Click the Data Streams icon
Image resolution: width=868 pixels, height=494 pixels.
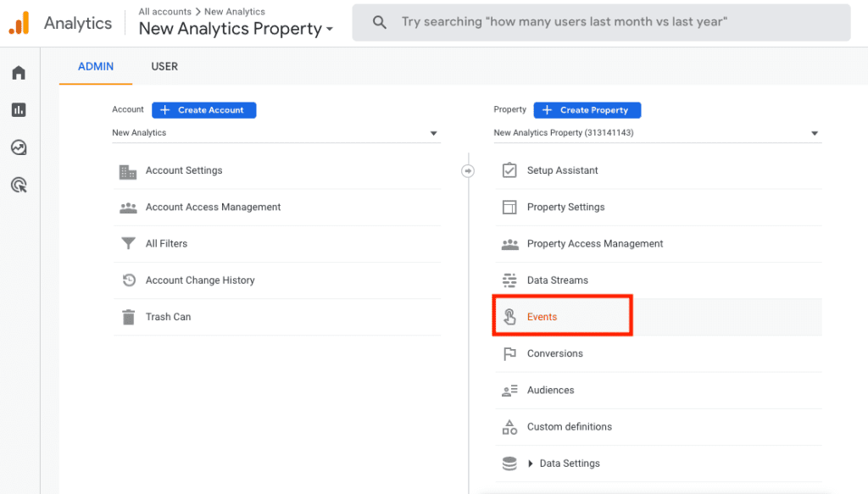[509, 280]
